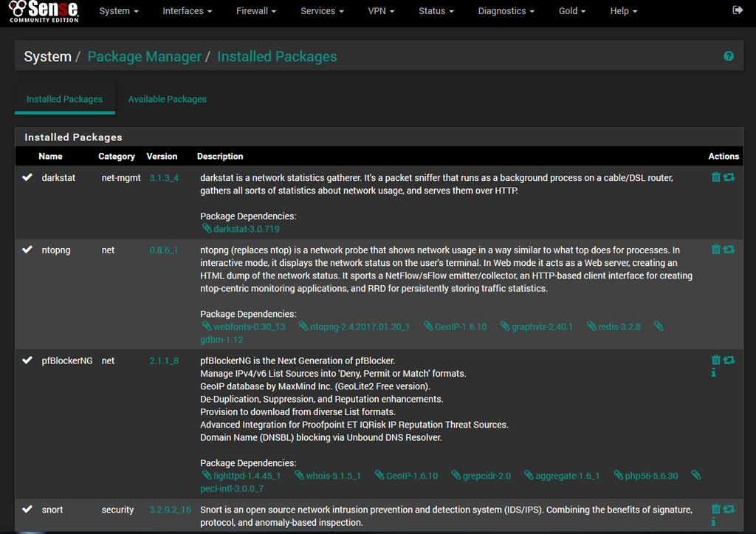The image size is (756, 534).
Task: Open the gdbm-1.12 dependency link
Action: (x=221, y=340)
